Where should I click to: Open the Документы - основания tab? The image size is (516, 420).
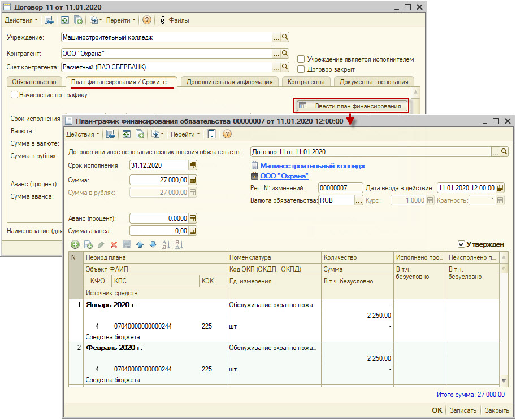(374, 82)
